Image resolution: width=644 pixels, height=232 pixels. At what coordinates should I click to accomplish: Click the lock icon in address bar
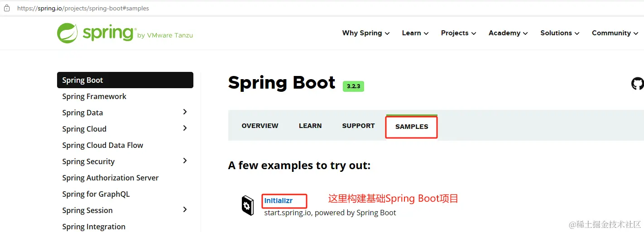[7, 8]
